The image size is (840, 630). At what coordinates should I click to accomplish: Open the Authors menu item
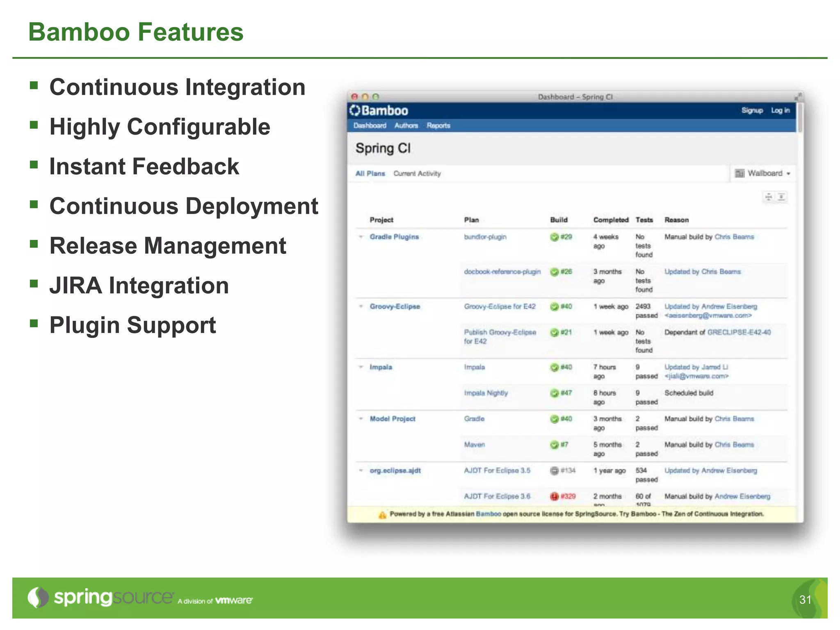coord(406,126)
